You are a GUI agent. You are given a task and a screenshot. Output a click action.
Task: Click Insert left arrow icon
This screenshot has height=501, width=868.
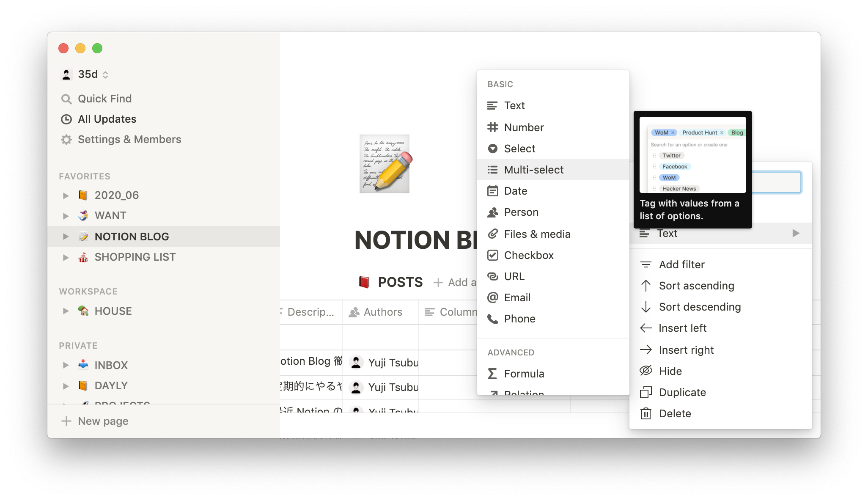[646, 328]
